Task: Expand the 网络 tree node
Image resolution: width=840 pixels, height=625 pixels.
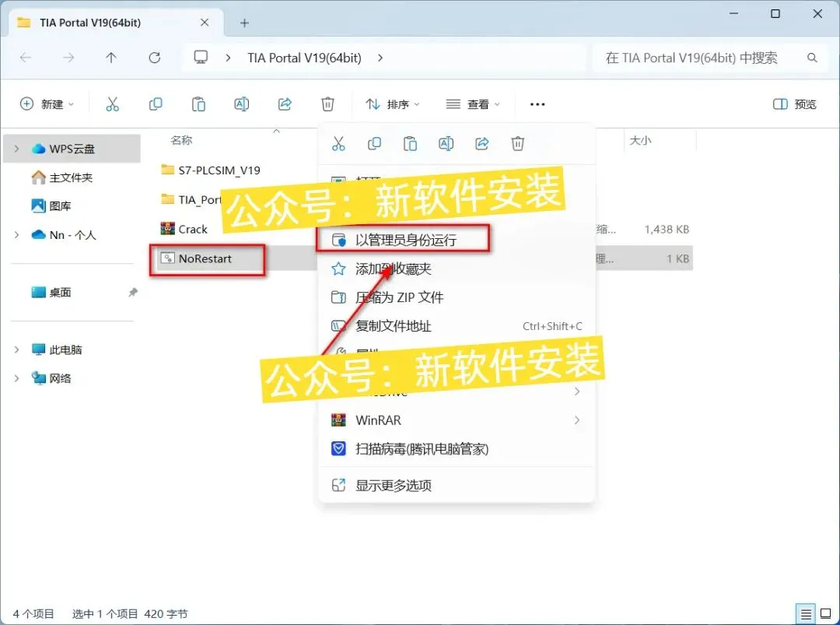Action: click(x=16, y=378)
